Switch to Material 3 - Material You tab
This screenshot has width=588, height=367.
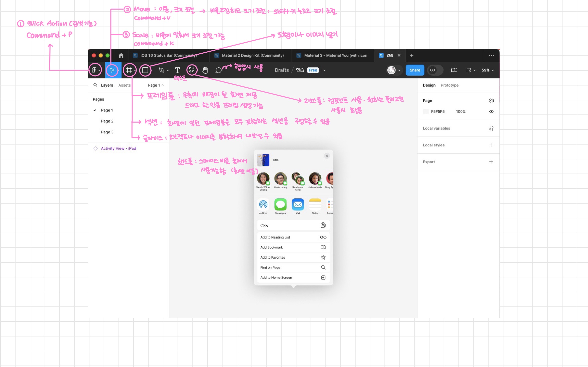click(x=333, y=55)
